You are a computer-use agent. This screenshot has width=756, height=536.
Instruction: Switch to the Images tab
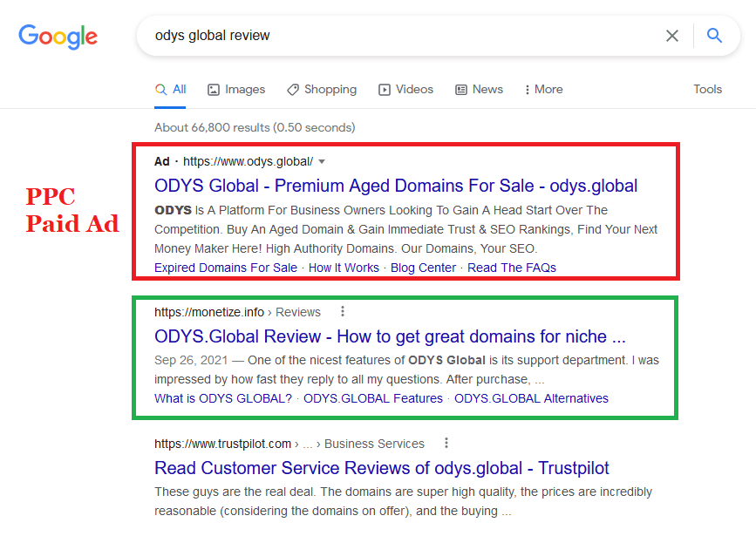(x=236, y=90)
